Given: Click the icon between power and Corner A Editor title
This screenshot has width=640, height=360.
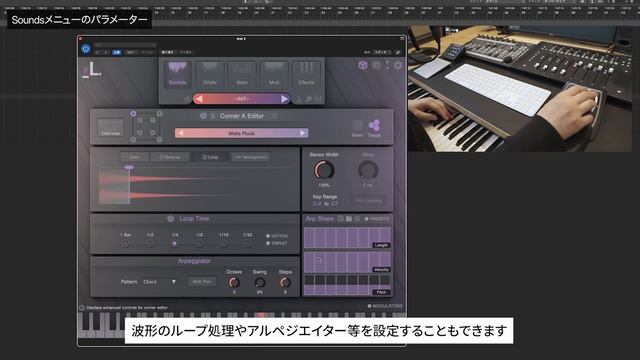Looking at the screenshot, I should [x=212, y=116].
